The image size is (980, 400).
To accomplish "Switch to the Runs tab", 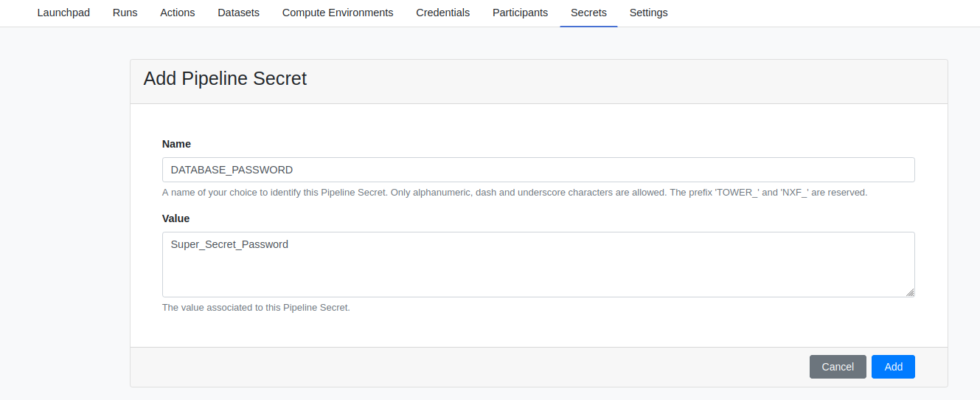I will click(125, 13).
